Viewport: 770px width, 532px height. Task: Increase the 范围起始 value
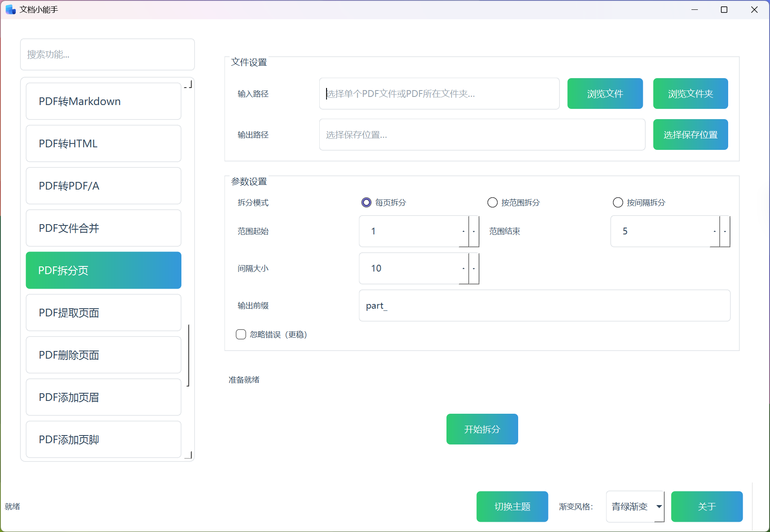coord(464,231)
